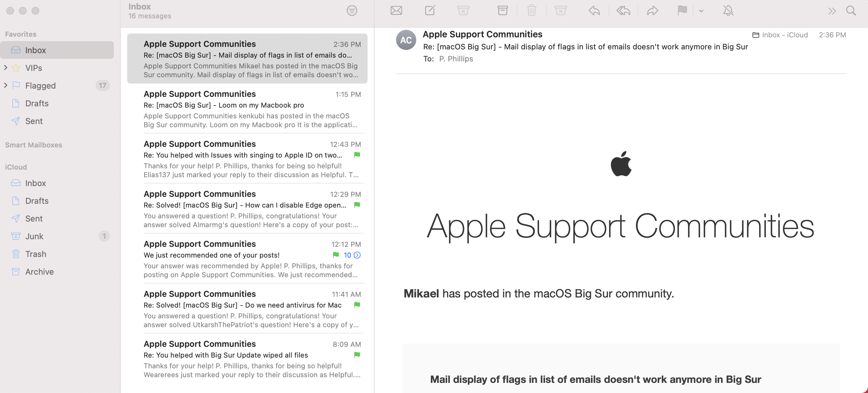Reply to the open message
This screenshot has width=868, height=393.
pos(594,11)
